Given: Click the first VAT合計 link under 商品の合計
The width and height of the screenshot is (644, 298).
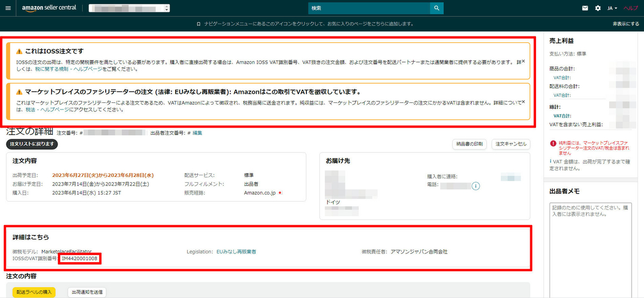Looking at the screenshot, I should point(562,77).
